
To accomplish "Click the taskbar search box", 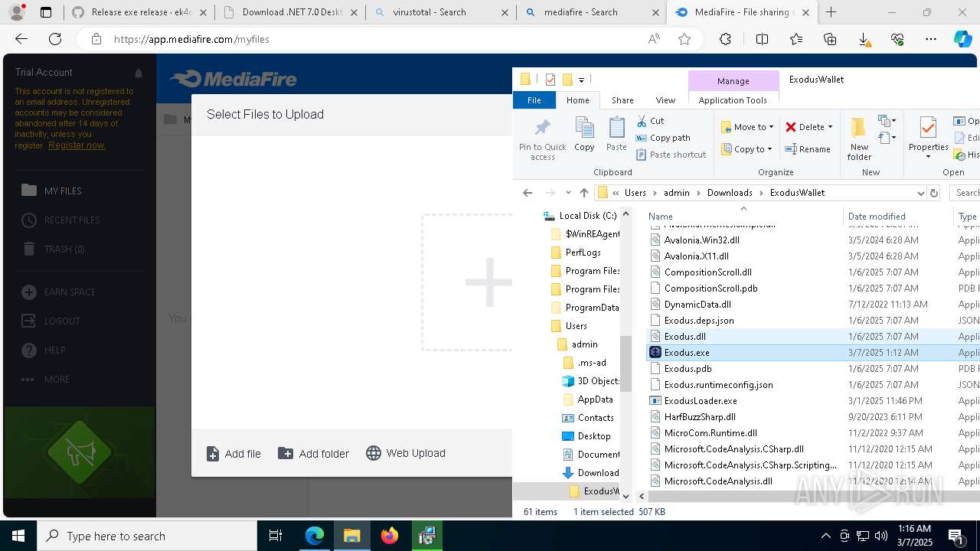I will 147,536.
